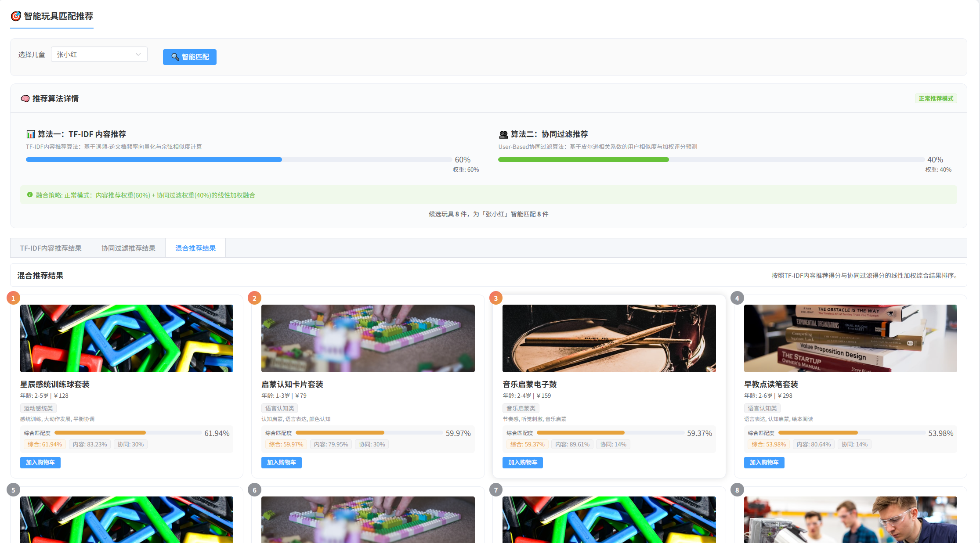Screen dimensions: 980x543
Task: Click the 内容: 83.23% score tag
Action: (90, 444)
